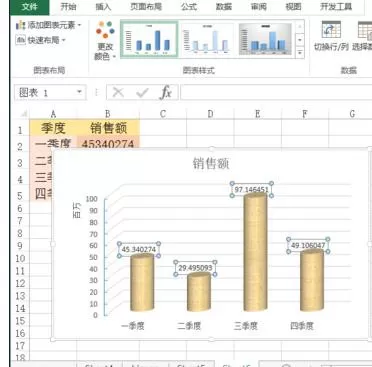Viewport: 372px width, 367px height.
Task: Select the second light-blue chart style thumbnail
Action: (207, 39)
